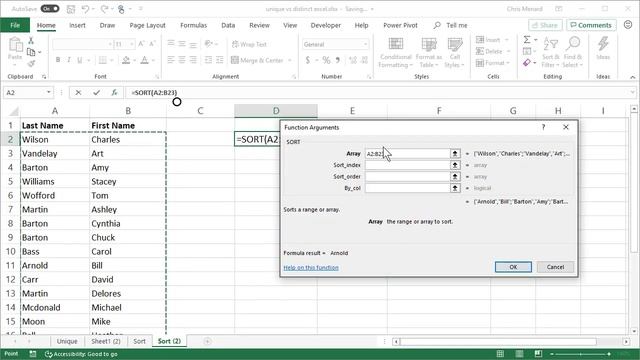Click the AutoSum sigma icon

(527, 40)
